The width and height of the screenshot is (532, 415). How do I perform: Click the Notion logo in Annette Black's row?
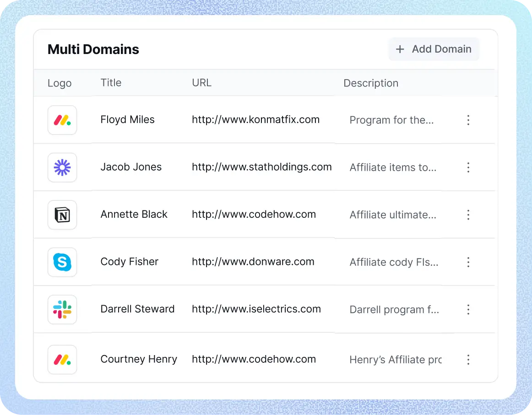pyautogui.click(x=62, y=215)
